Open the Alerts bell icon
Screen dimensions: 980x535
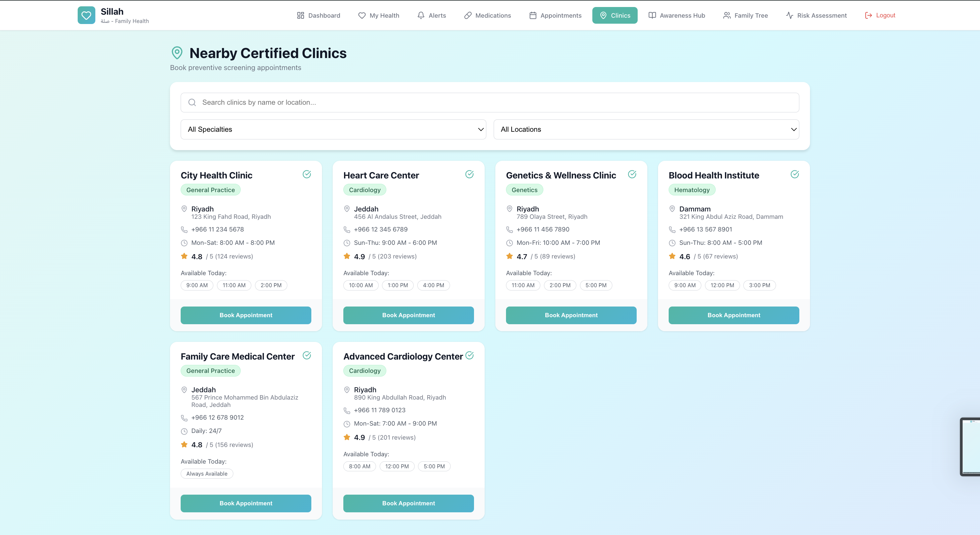point(421,15)
